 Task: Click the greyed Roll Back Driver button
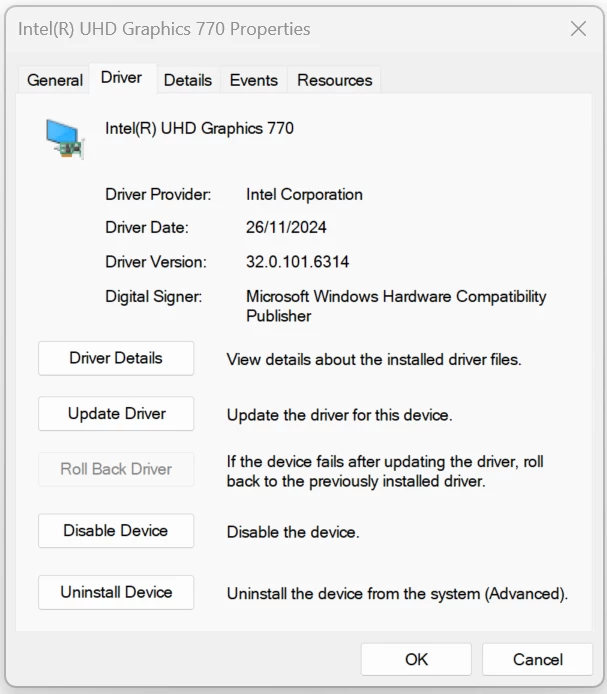tap(116, 469)
